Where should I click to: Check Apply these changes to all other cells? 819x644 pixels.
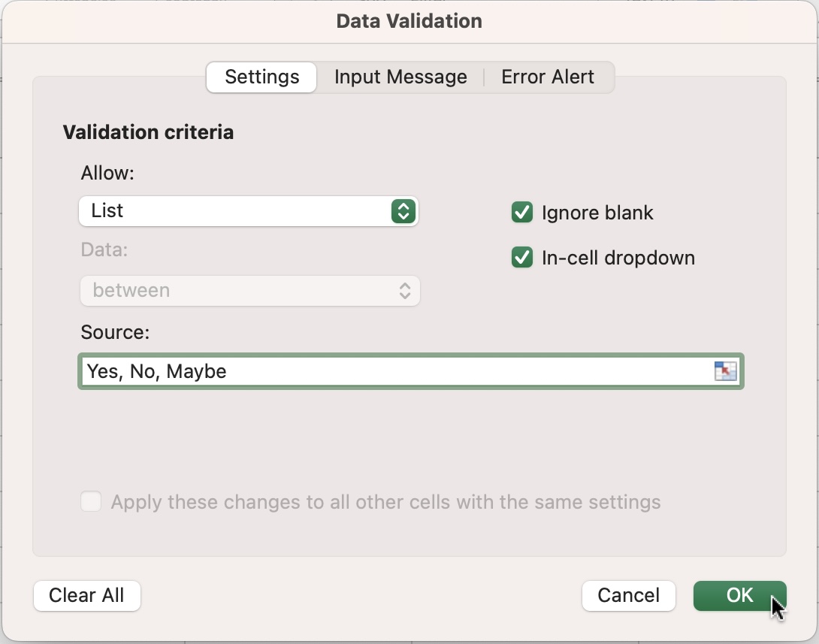point(91,501)
